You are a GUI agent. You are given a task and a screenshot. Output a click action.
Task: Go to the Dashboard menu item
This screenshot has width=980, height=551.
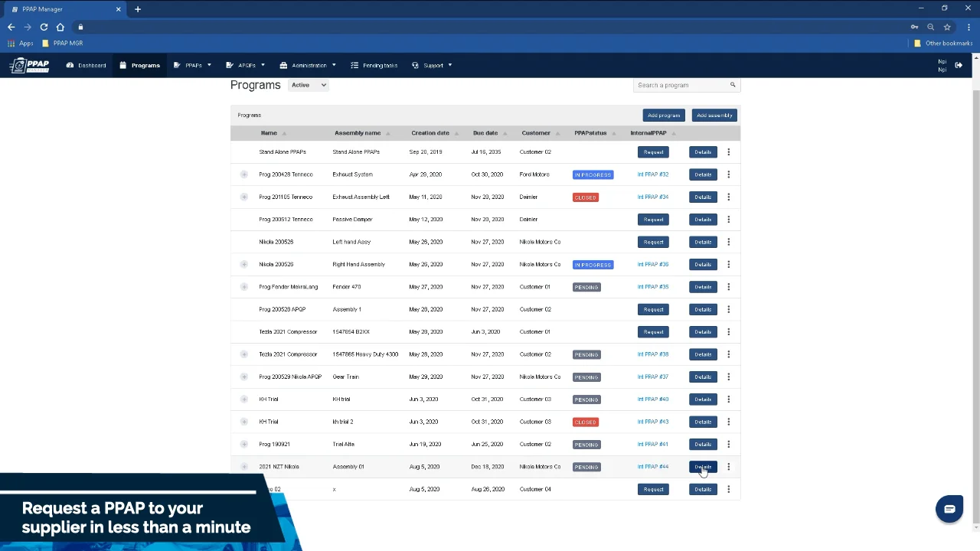87,65
